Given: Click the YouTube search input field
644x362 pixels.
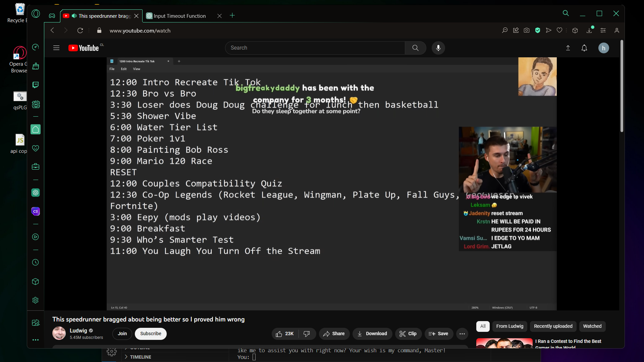Looking at the screenshot, I should pos(315,48).
